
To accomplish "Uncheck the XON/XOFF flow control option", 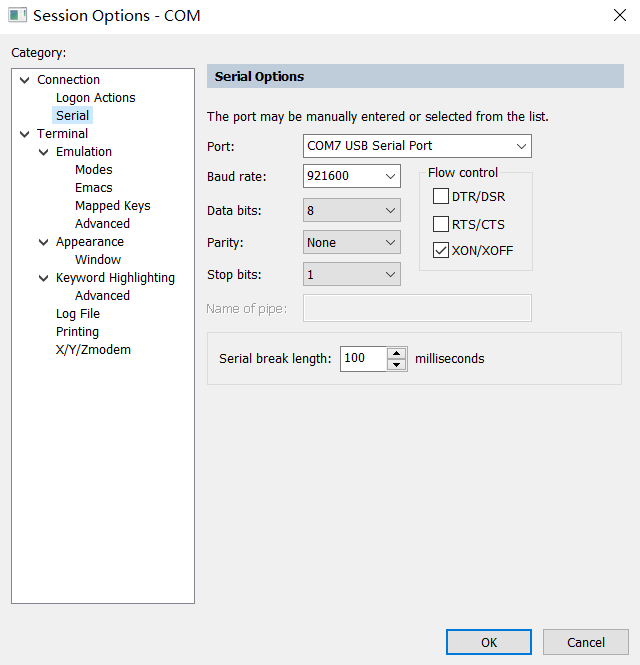I will [x=441, y=251].
